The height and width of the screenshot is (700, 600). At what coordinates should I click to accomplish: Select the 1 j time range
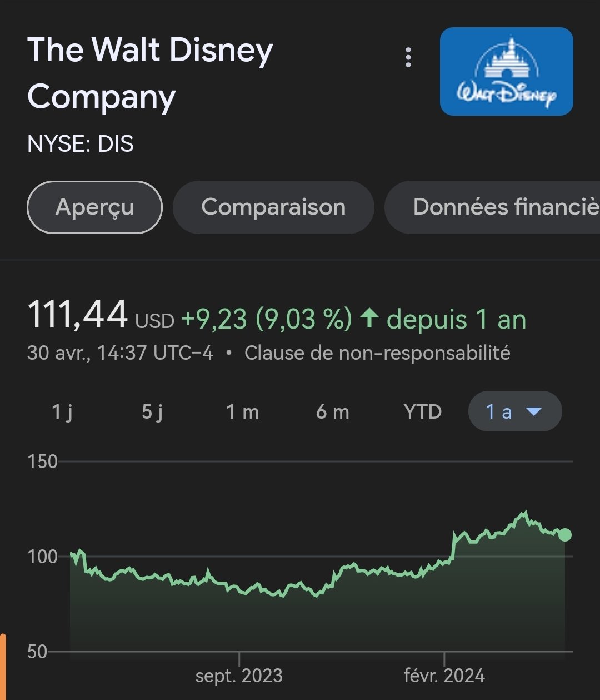[62, 412]
